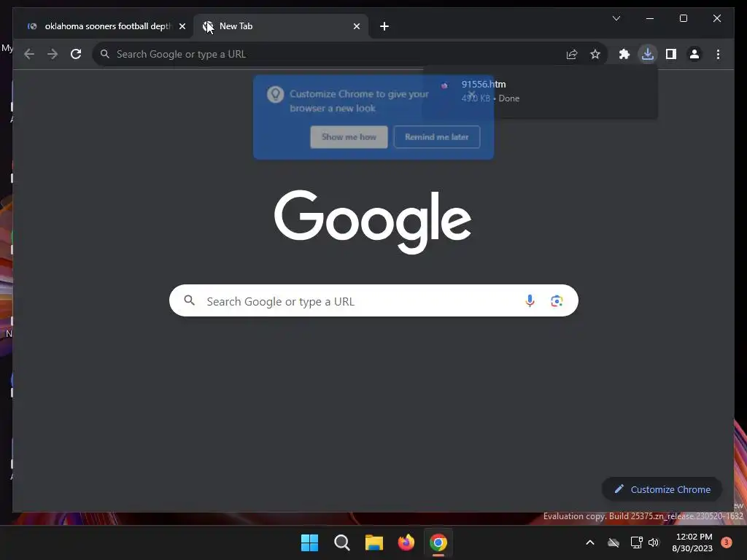This screenshot has height=560, width=747.
Task: Search by image with Google Lens icon
Action: click(557, 301)
